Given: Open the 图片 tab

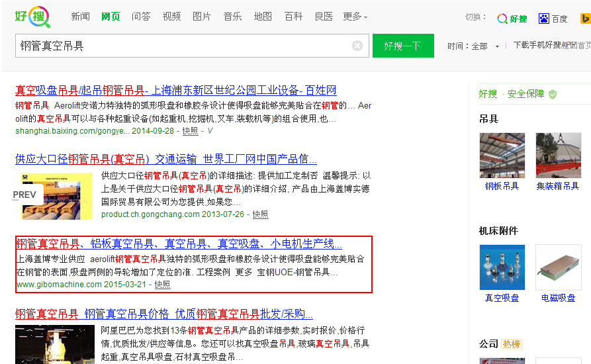Looking at the screenshot, I should point(202,17).
